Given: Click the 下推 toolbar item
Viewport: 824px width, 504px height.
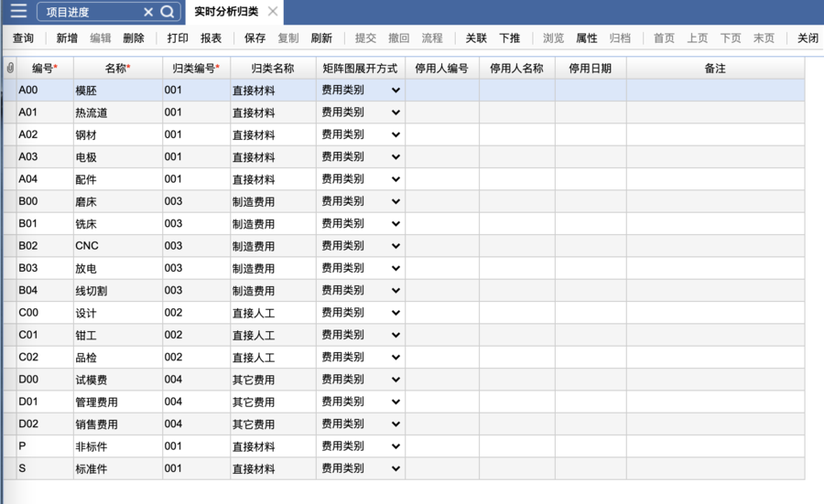Looking at the screenshot, I should click(x=509, y=38).
